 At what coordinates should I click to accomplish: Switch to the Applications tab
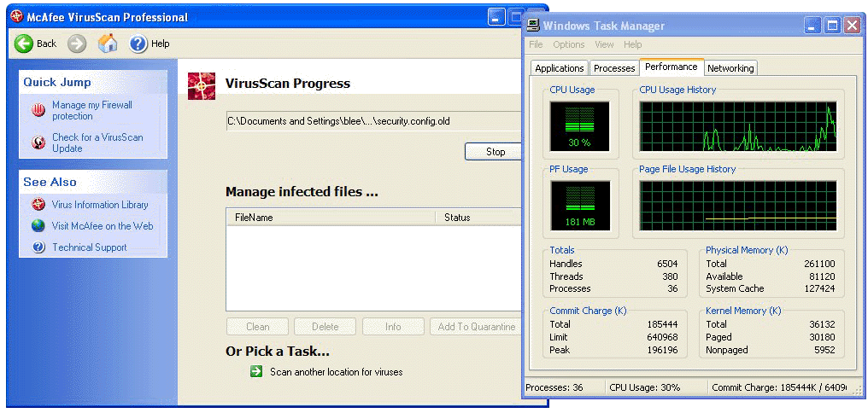(560, 68)
